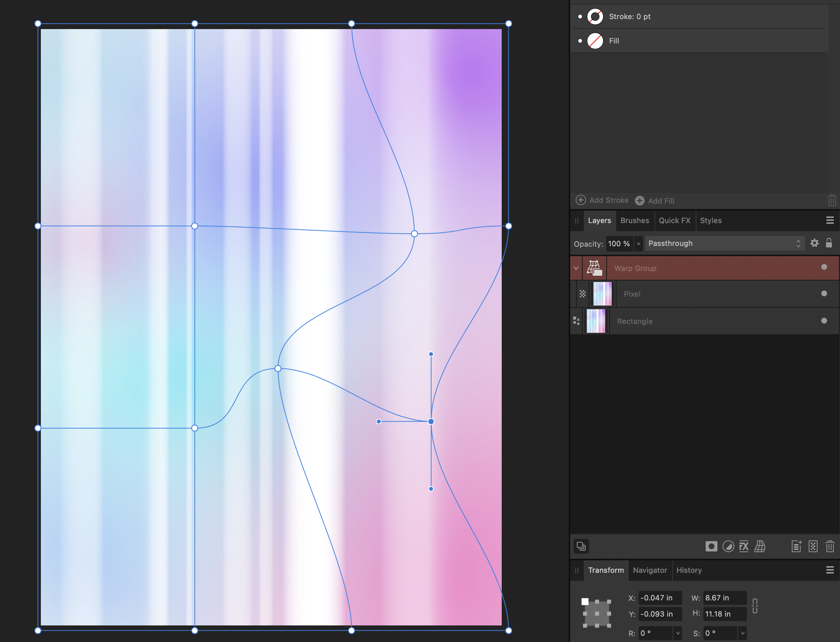The height and width of the screenshot is (642, 840).
Task: Click Add Stroke button
Action: pyautogui.click(x=602, y=200)
